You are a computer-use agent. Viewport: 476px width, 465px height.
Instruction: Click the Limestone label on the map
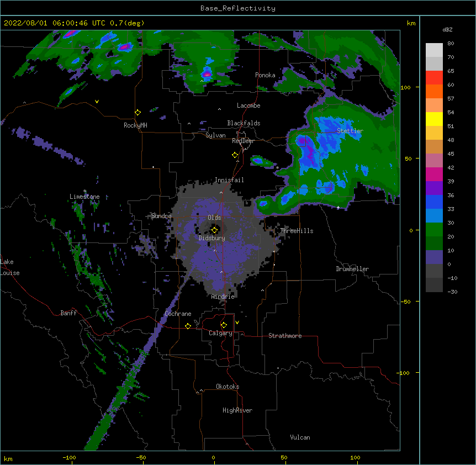pos(84,197)
